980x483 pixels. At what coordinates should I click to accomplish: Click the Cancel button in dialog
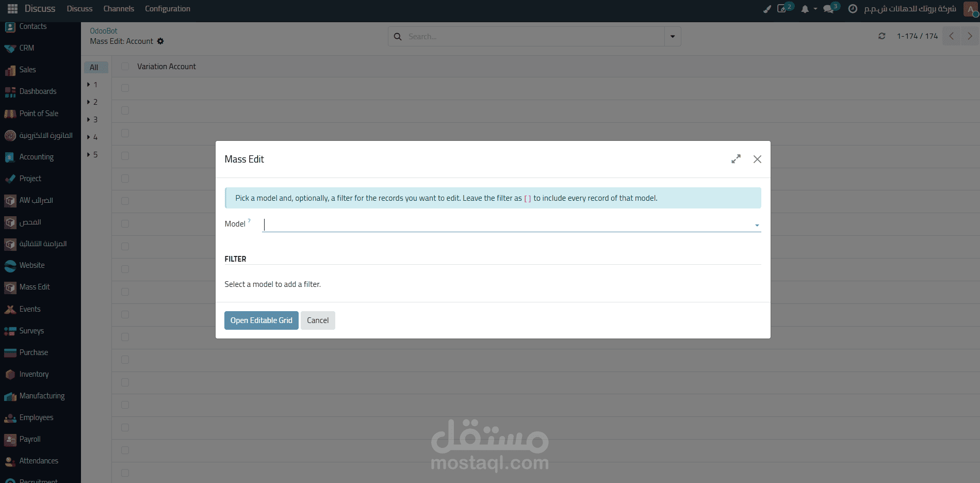(x=318, y=320)
